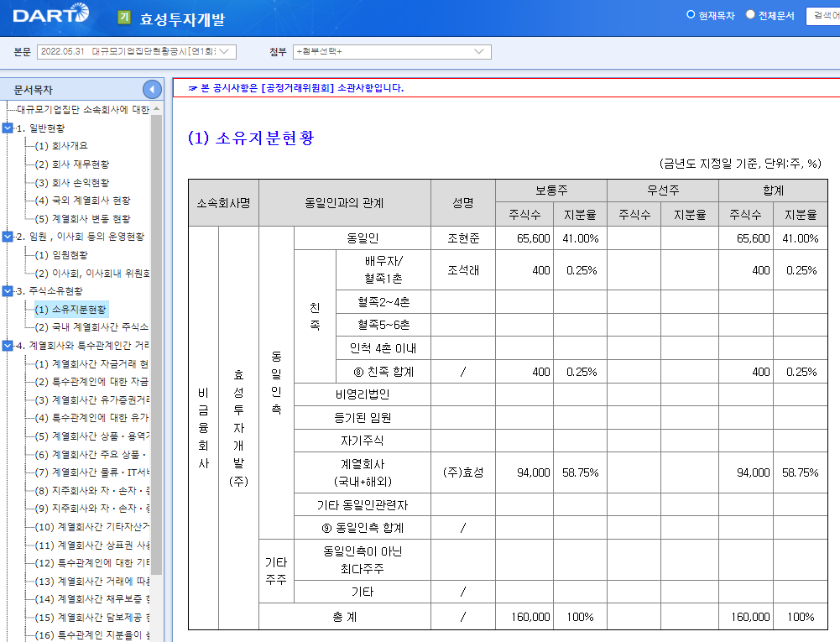Open the 첨부 attachment dropdown
Screen dimensions: 840x642
click(x=392, y=51)
